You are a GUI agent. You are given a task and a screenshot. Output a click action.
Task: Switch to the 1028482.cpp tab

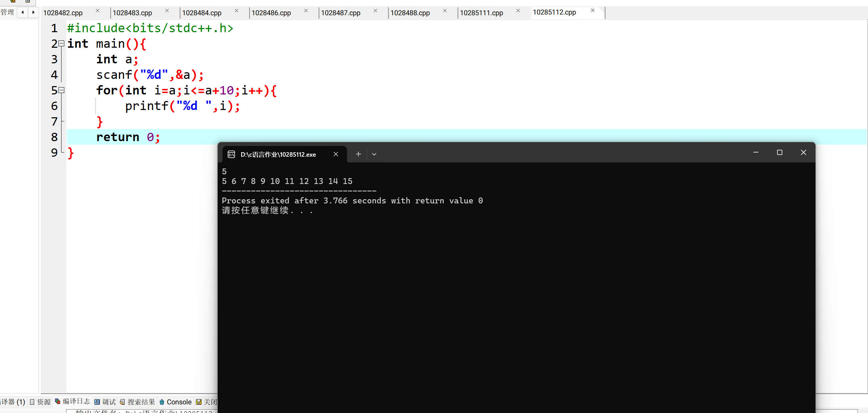click(x=63, y=13)
